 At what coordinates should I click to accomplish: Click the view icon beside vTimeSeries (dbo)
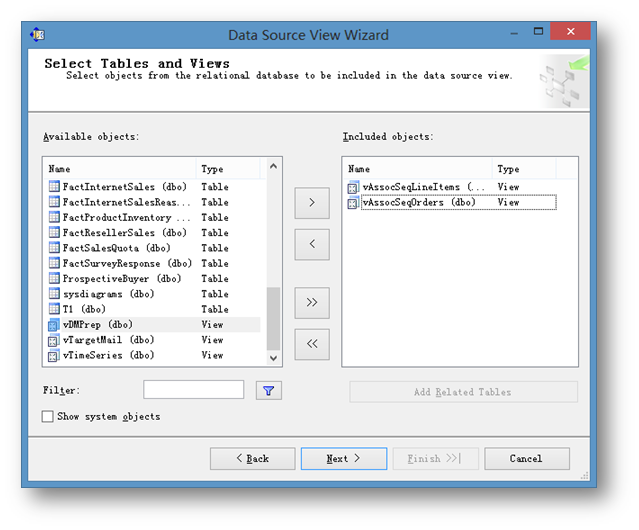[54, 356]
